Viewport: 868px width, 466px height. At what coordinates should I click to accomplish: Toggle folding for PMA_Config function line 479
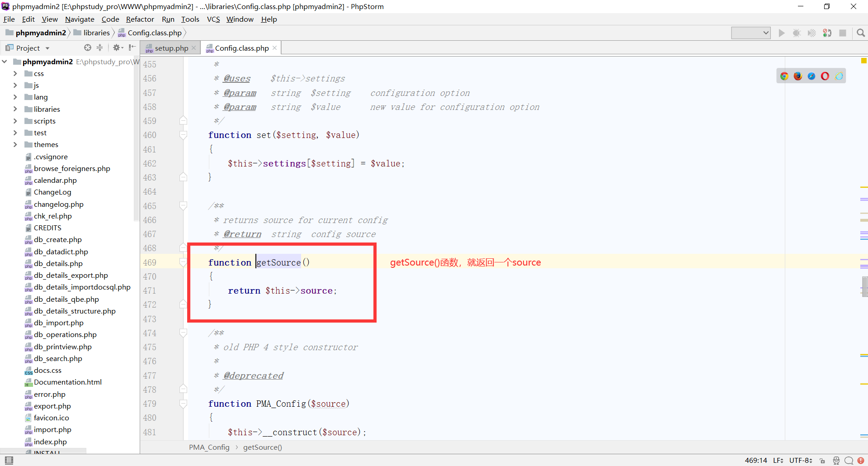[183, 404]
